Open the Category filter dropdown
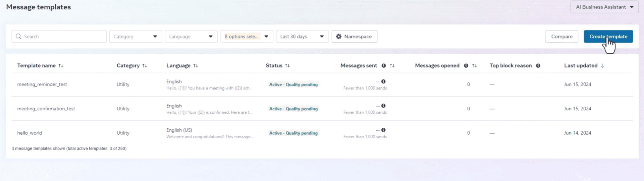This screenshot has width=644, height=181. pyautogui.click(x=136, y=37)
